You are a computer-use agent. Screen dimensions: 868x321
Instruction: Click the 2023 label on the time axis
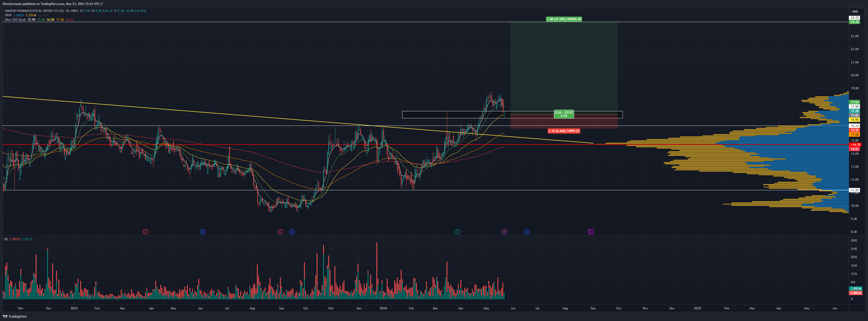click(x=74, y=308)
